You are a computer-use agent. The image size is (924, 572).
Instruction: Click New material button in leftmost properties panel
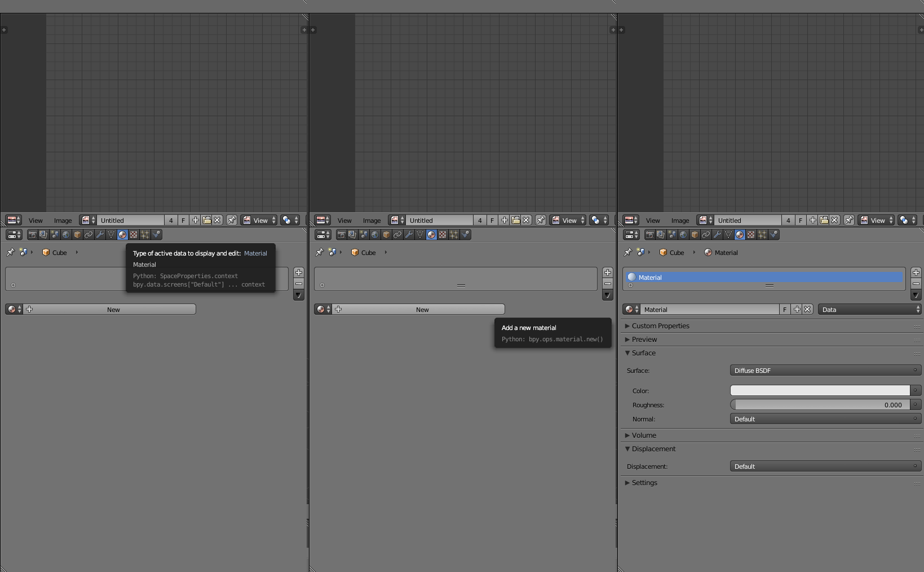coord(113,309)
